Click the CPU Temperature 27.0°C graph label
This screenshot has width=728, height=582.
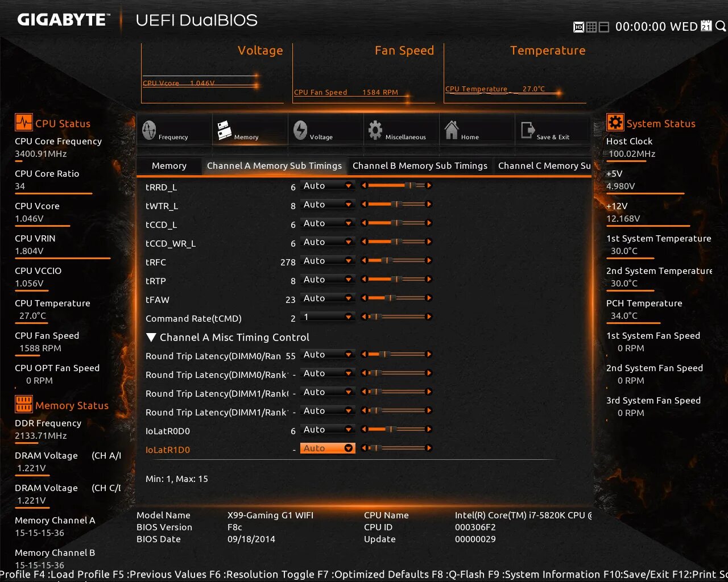[x=495, y=89]
